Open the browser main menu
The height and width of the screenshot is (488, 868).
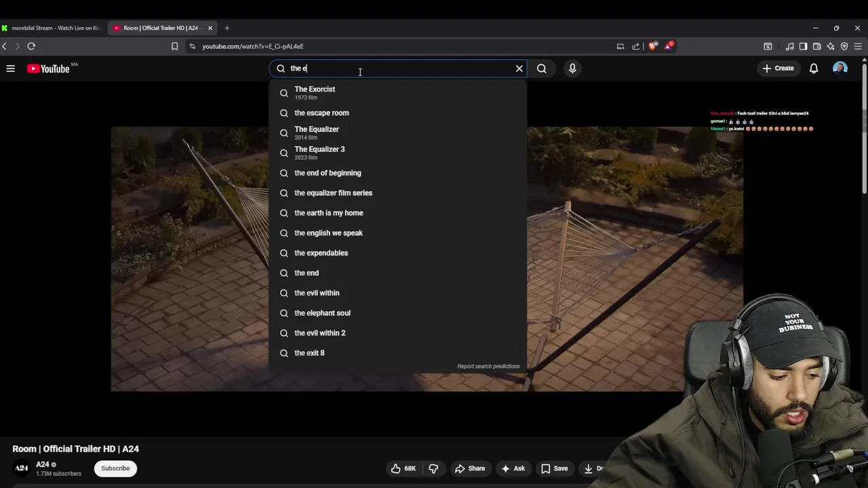(x=858, y=46)
